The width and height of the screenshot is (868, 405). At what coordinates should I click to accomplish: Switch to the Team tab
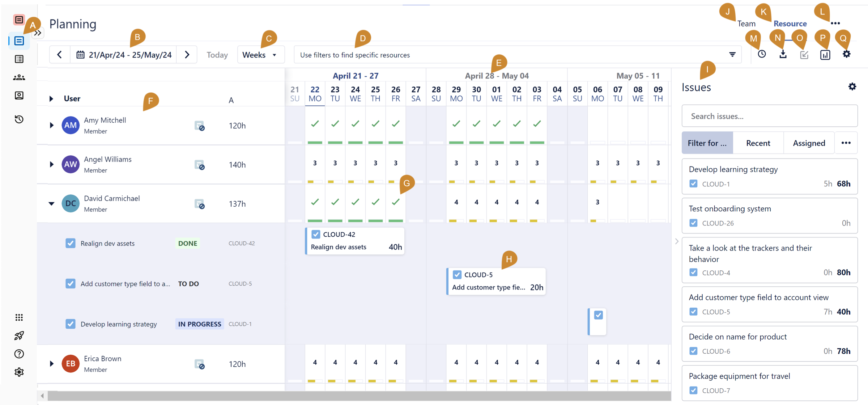(x=747, y=23)
